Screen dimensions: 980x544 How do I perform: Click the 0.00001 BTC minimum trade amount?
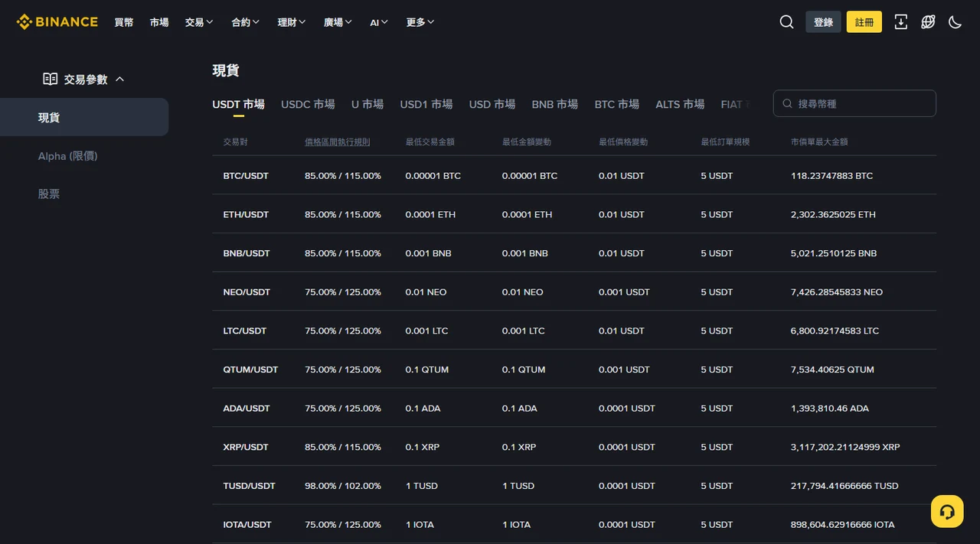pos(433,176)
